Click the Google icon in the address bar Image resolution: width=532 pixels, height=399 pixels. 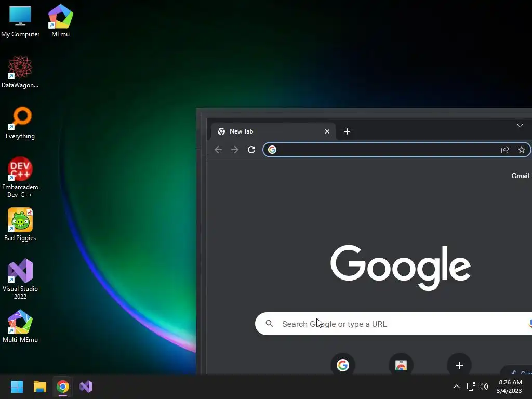(272, 150)
